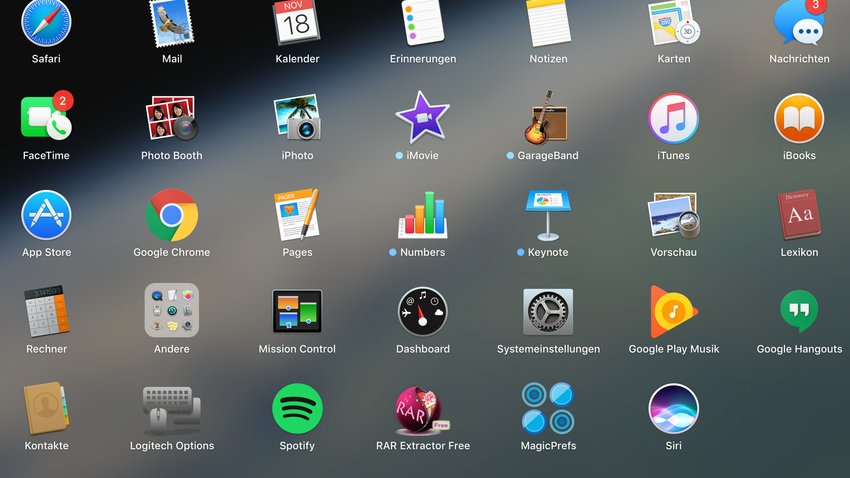Launch Mission Control icon

[297, 311]
